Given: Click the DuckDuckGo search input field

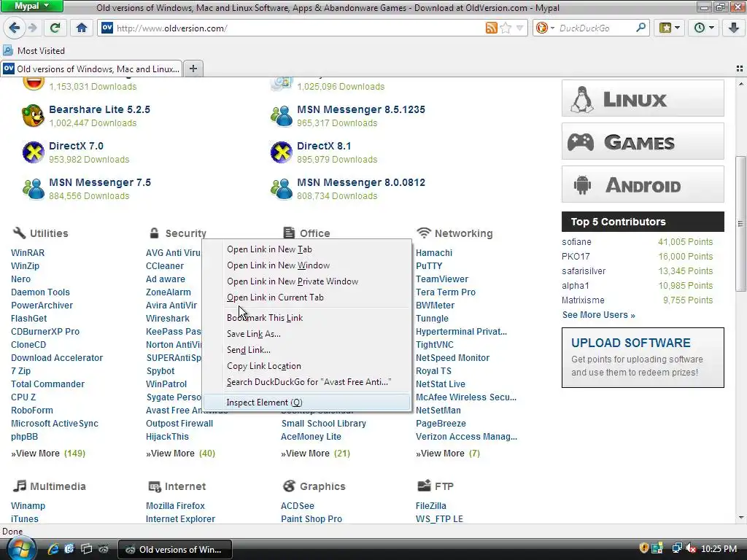Looking at the screenshot, I should click(595, 28).
